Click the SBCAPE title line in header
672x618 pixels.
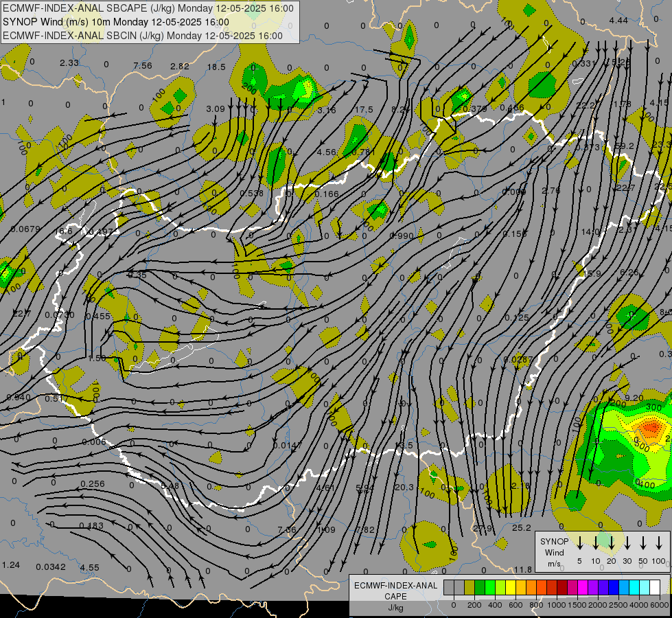pyautogui.click(x=148, y=8)
